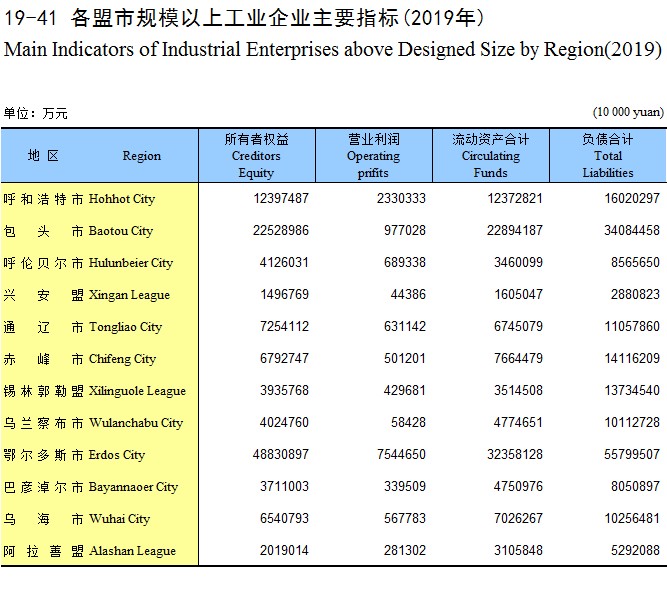Click Tongliao liabilities value 11057860
Viewport: 667px width, 599px height.
click(632, 326)
